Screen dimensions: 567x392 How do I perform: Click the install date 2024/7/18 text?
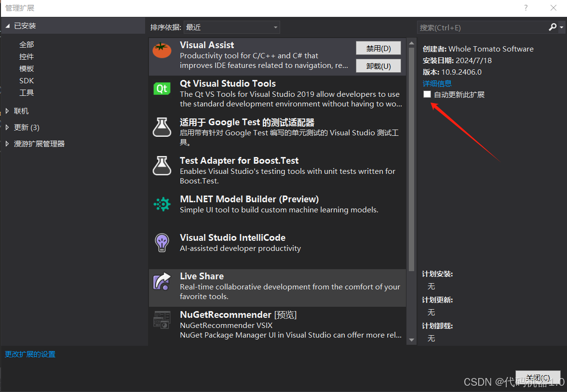pos(473,60)
